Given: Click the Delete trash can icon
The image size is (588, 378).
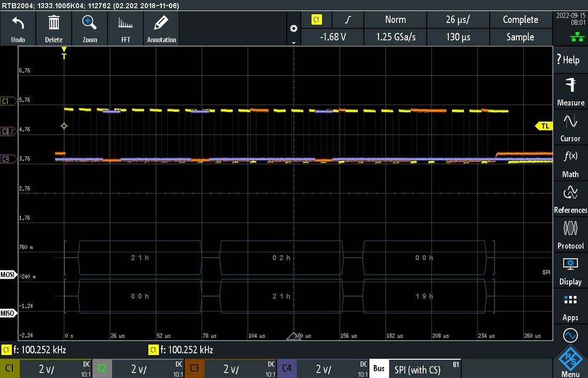Looking at the screenshot, I should 54,24.
